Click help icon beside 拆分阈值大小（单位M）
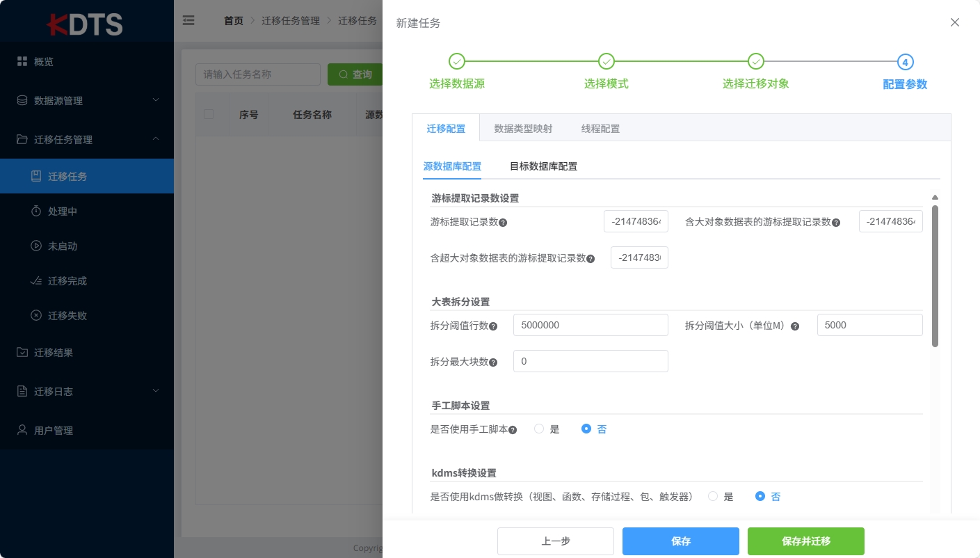The image size is (980, 558). point(795,326)
